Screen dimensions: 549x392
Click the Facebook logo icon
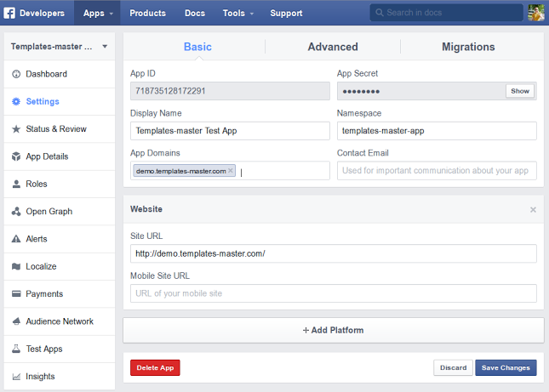(9, 13)
